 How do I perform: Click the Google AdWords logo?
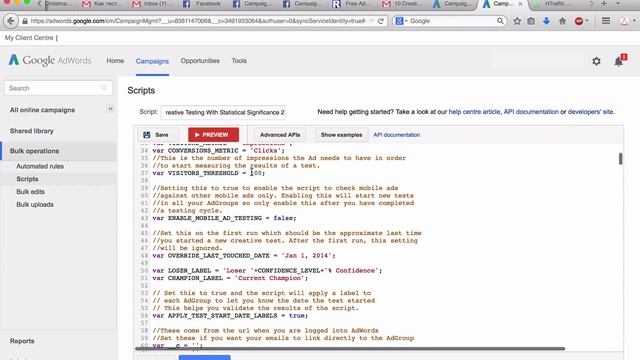[x=50, y=60]
